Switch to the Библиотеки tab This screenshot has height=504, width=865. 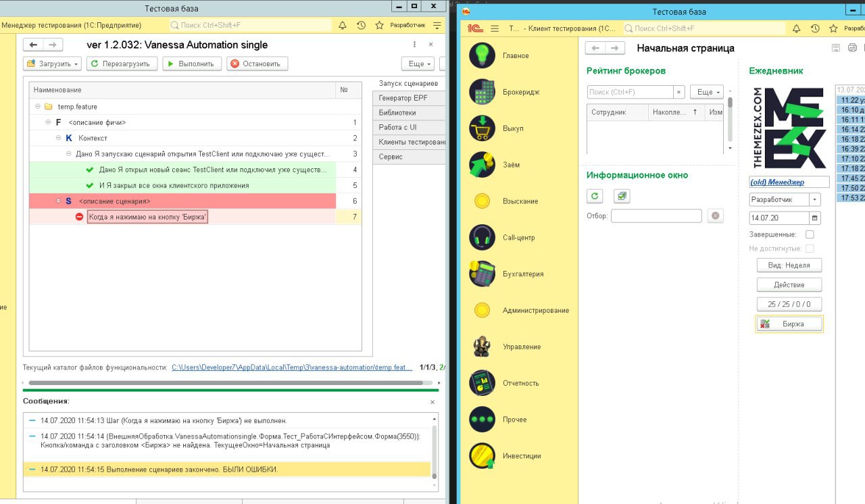(x=397, y=113)
